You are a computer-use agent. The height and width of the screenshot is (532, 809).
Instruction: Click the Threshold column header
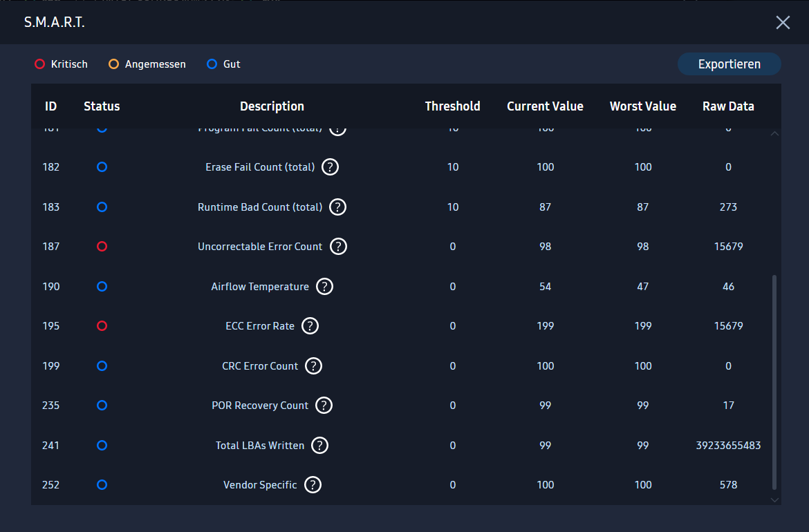(452, 106)
